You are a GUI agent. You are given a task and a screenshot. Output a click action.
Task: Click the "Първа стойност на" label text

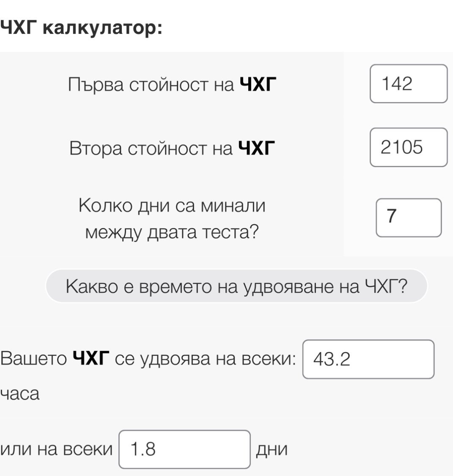pos(151,85)
